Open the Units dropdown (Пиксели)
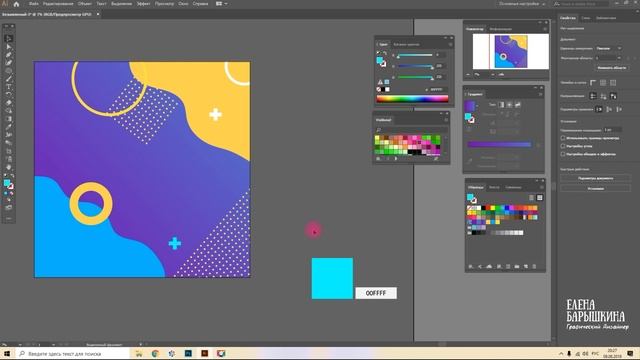Viewport: 640px width, 360px height. click(x=609, y=49)
